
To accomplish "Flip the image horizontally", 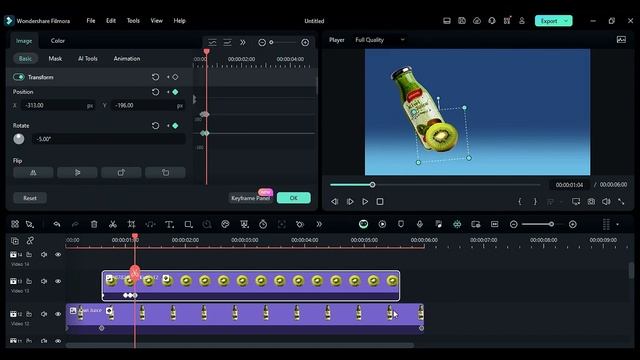I will pyautogui.click(x=33, y=173).
